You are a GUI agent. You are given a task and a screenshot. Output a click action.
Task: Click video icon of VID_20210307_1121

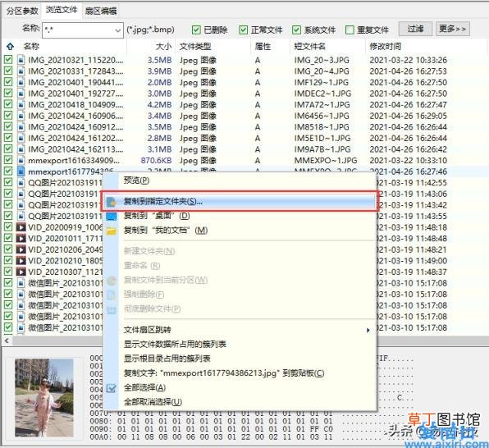coord(21,272)
